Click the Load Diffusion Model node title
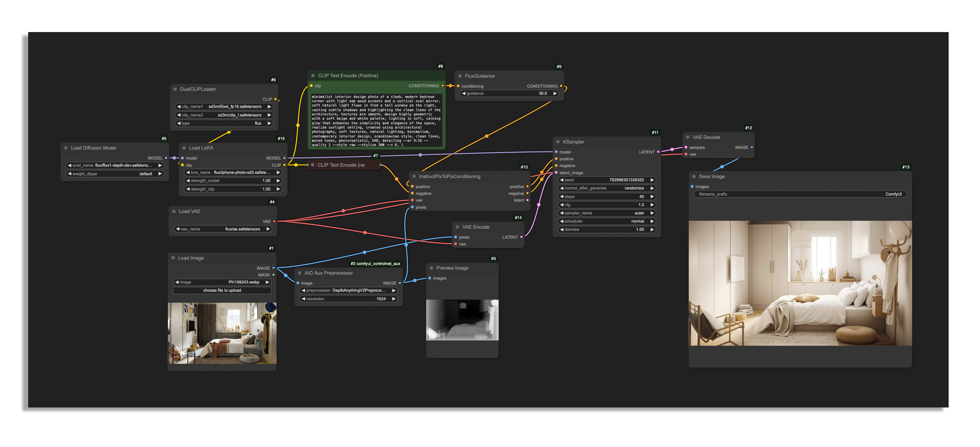The image size is (980, 447). pos(94,148)
